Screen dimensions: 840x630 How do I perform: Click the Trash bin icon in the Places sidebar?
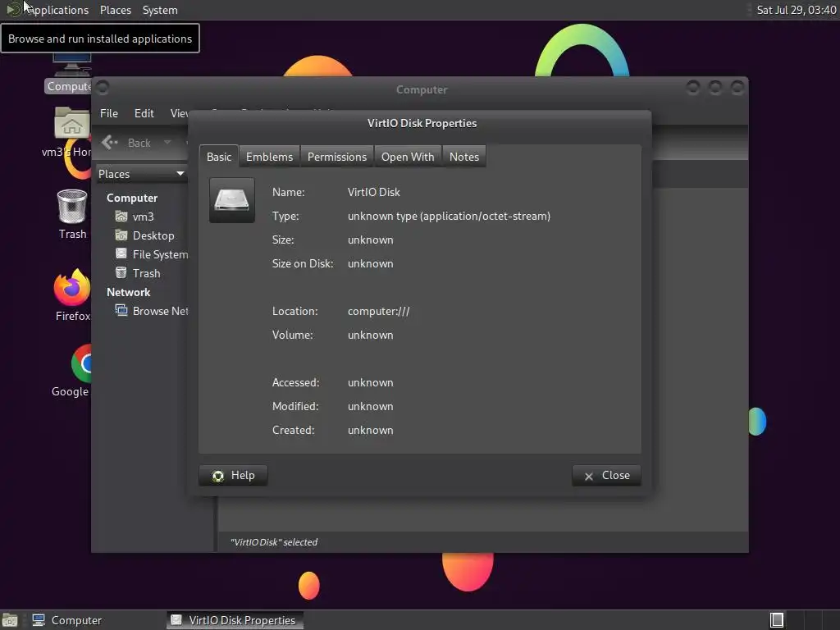121,272
